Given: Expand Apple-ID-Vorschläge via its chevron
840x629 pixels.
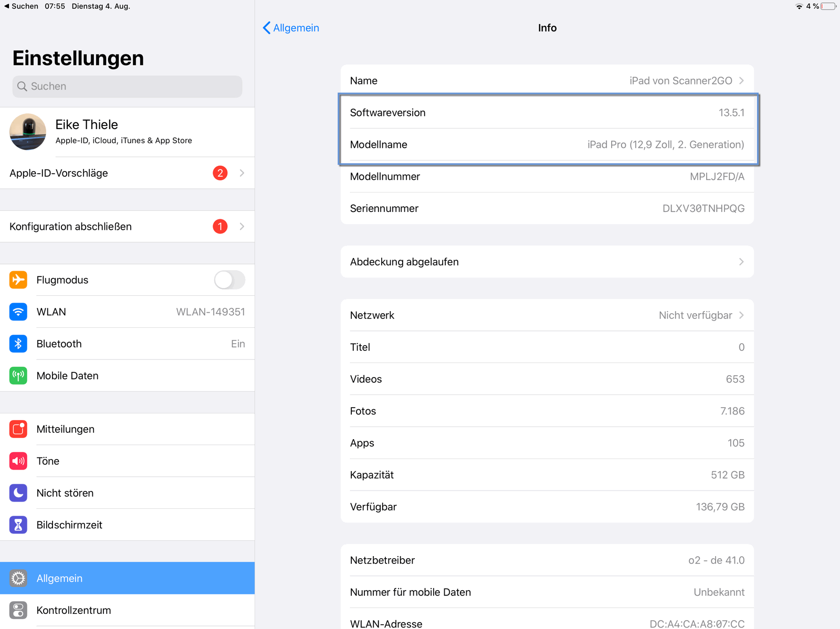Looking at the screenshot, I should (242, 173).
